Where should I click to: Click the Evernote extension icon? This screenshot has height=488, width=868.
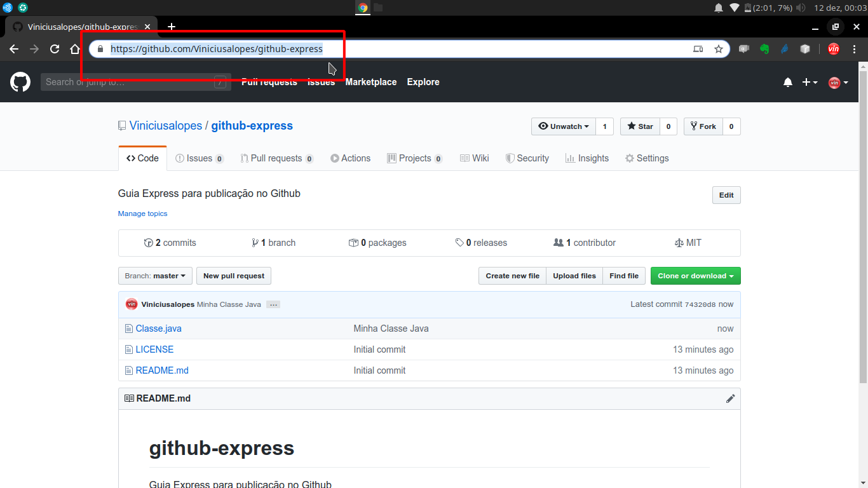(764, 49)
